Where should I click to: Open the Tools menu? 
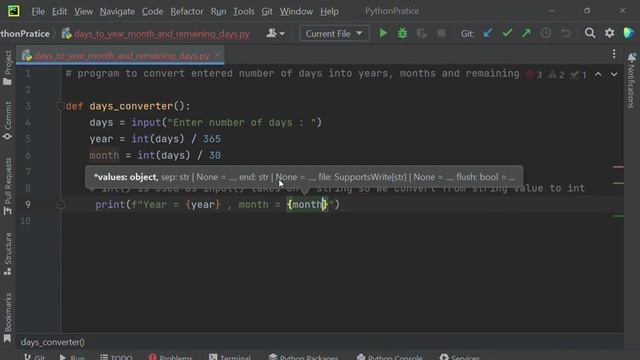click(x=244, y=11)
